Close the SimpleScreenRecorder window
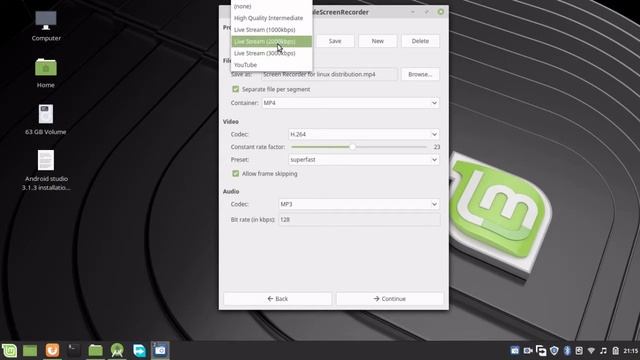 440,12
